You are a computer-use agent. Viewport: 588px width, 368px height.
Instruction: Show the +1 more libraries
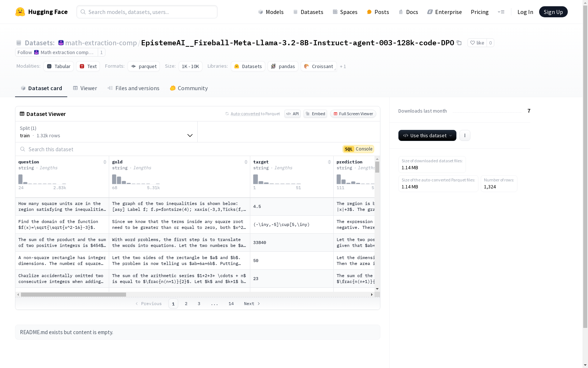343,67
